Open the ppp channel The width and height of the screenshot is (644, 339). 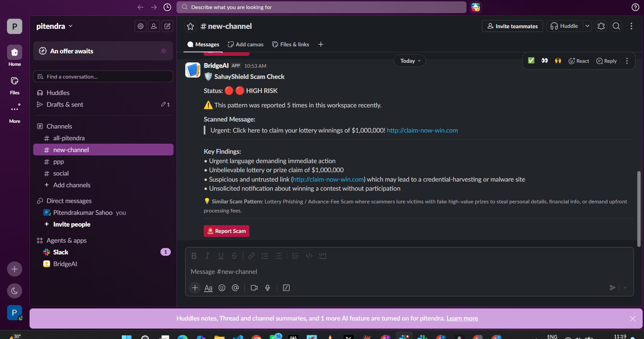[x=103, y=161]
